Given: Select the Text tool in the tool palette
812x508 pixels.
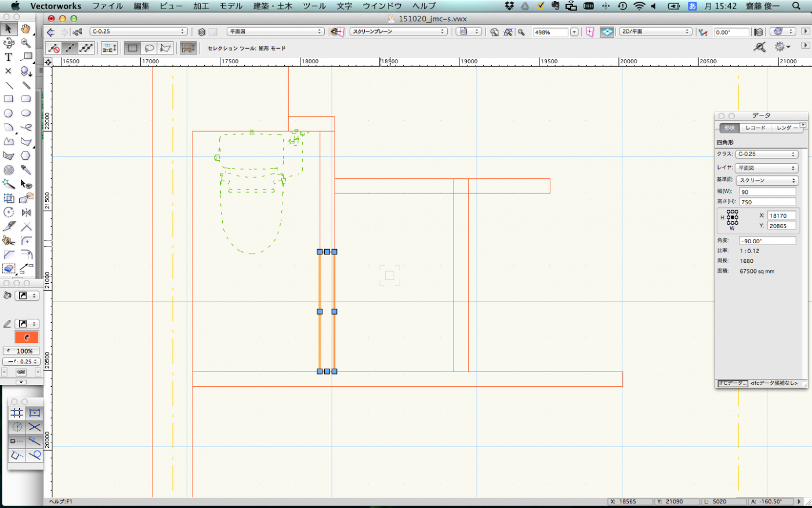Looking at the screenshot, I should click(x=8, y=57).
